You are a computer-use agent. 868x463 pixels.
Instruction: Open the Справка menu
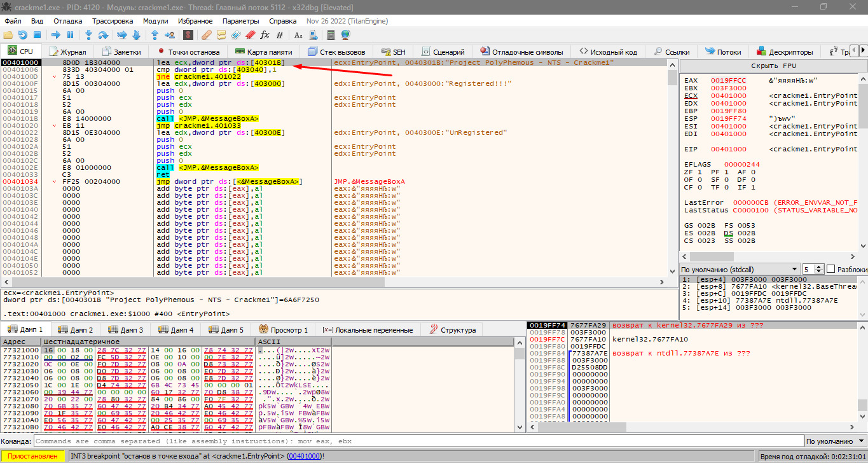[x=283, y=20]
